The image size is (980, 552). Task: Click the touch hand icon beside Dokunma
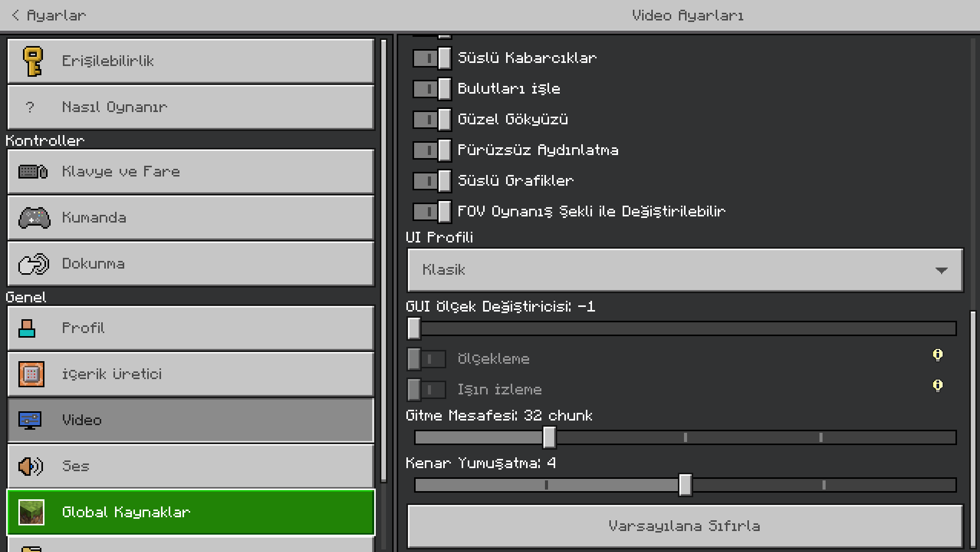[x=34, y=264]
